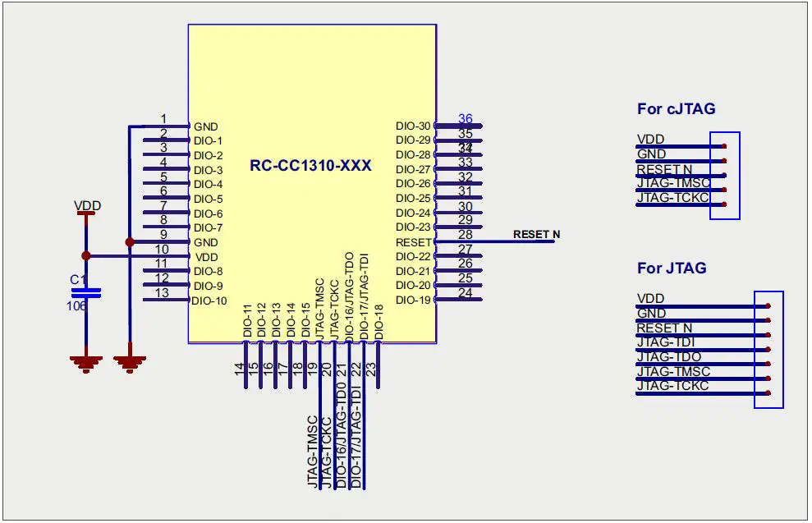The image size is (812, 523).
Task: Select the DIO-30 pin label
Action: [413, 126]
